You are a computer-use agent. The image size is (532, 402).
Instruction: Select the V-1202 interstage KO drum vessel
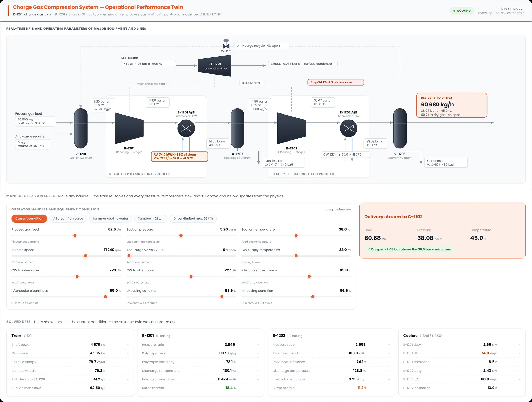tap(237, 128)
